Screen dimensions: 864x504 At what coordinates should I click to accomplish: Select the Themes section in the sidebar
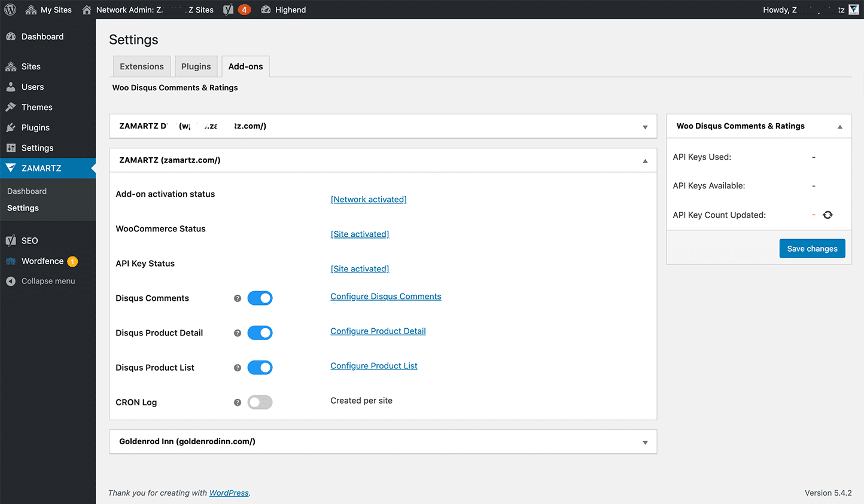[37, 107]
